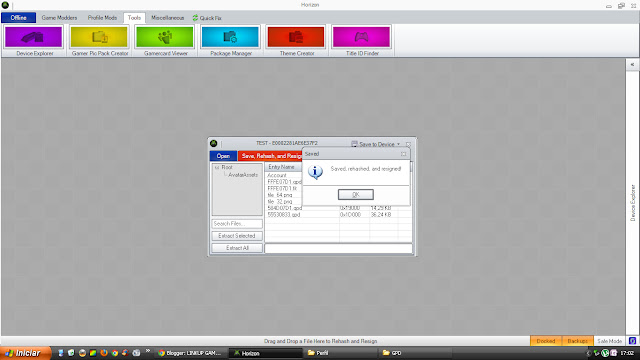The height and width of the screenshot is (360, 640).
Task: Click the package window close button
Action: [x=409, y=144]
